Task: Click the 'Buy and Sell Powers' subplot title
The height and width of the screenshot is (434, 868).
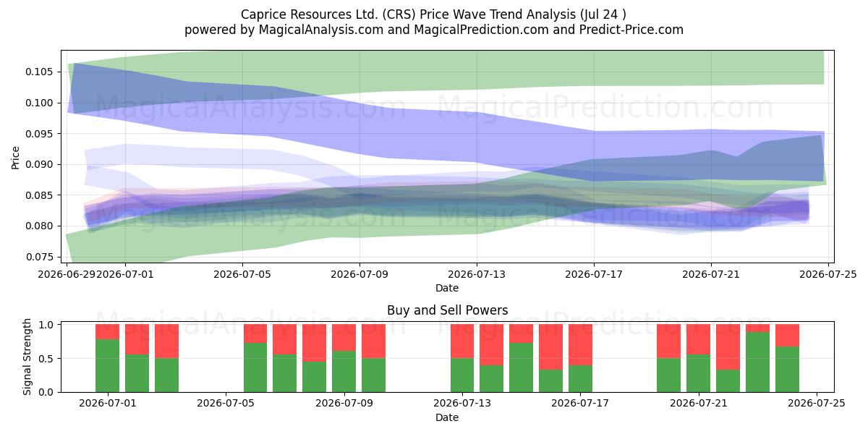Action: click(447, 310)
